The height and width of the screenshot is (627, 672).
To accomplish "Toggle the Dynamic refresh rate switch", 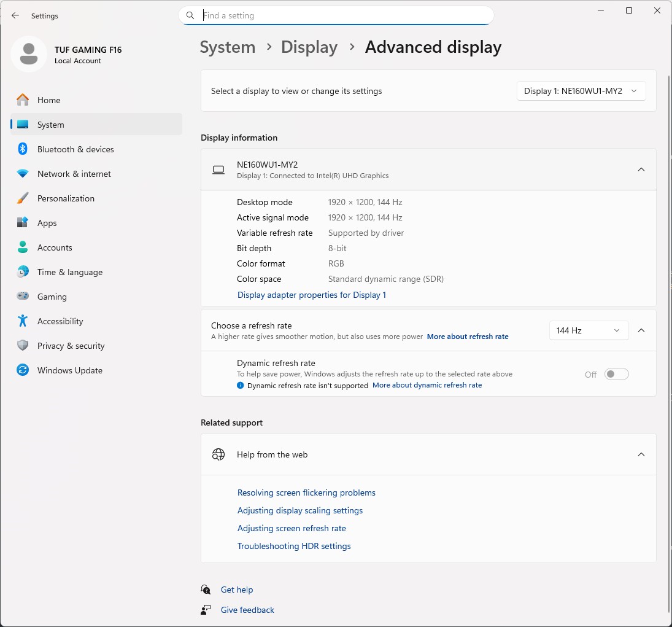I will point(616,374).
